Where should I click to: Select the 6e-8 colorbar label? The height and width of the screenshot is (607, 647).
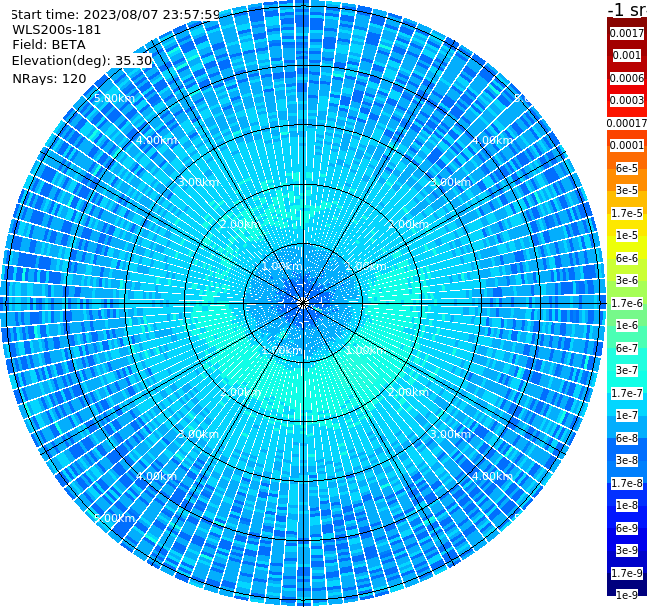click(627, 438)
